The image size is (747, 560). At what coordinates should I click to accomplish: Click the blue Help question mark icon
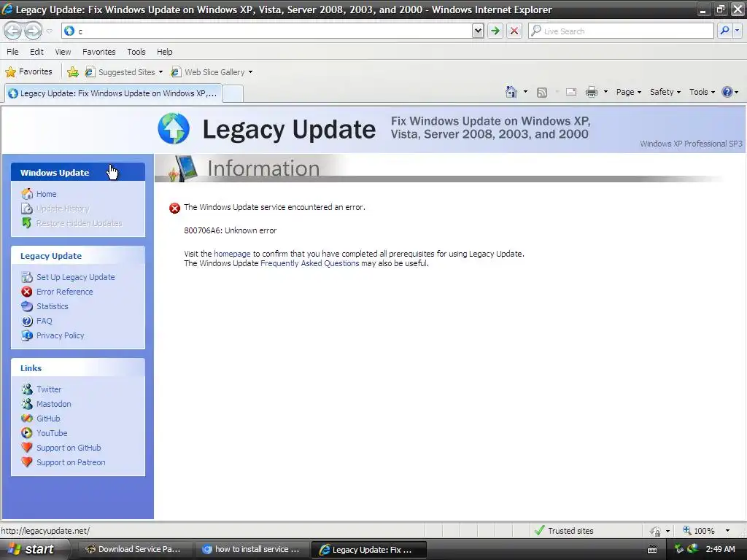(727, 92)
